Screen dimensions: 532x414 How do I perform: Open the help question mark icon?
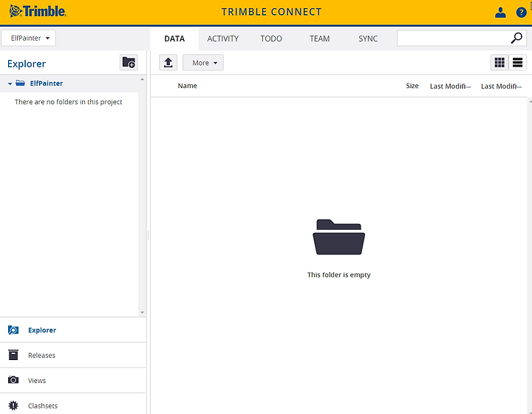point(521,13)
